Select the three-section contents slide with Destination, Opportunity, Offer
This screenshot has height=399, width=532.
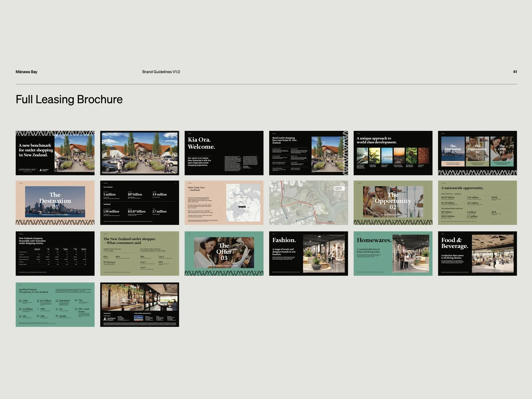pos(477,153)
